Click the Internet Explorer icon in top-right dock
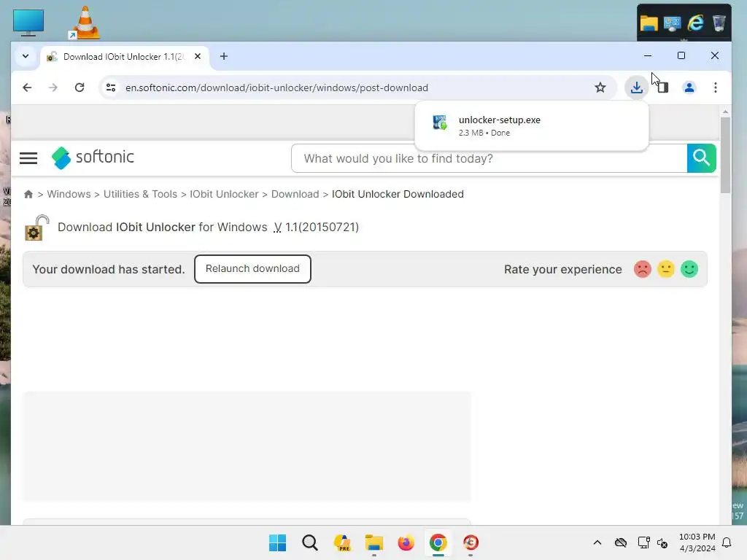747x560 pixels. pyautogui.click(x=695, y=23)
